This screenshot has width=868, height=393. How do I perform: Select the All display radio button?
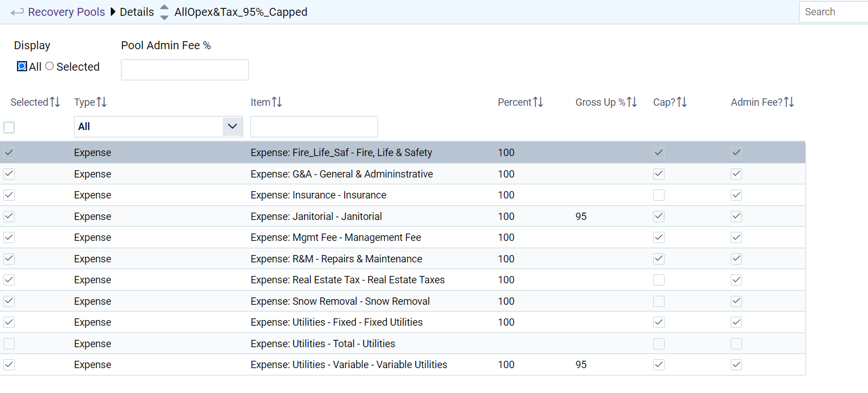click(x=22, y=66)
